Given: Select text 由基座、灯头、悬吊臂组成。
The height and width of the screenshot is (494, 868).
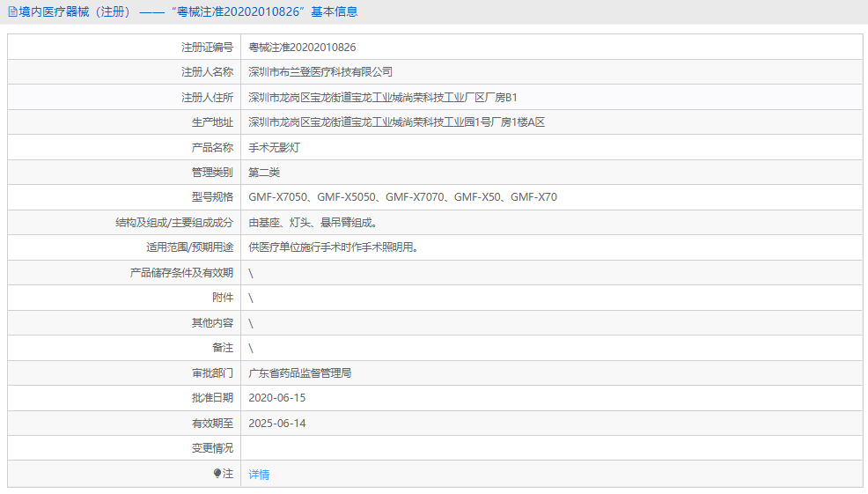Looking at the screenshot, I should click(x=313, y=223).
